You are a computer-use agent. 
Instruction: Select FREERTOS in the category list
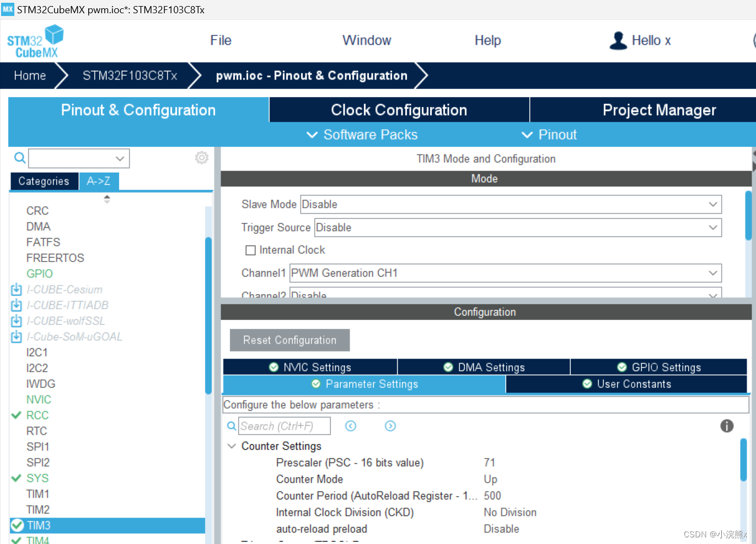pos(55,258)
